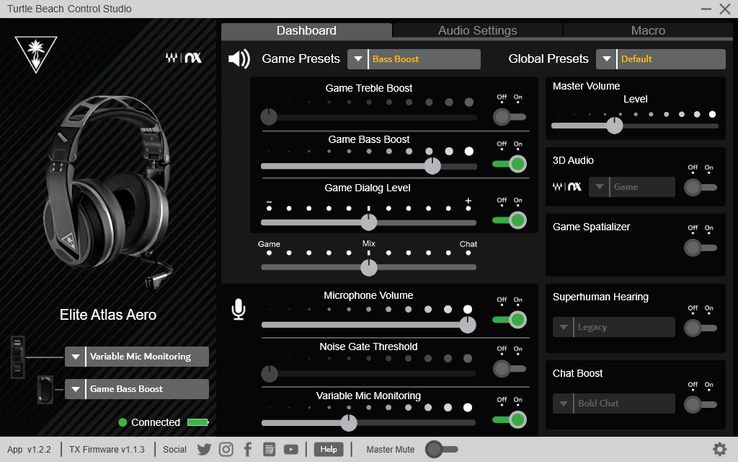738x462 pixels.
Task: Click the Connected status label
Action: [x=155, y=422]
